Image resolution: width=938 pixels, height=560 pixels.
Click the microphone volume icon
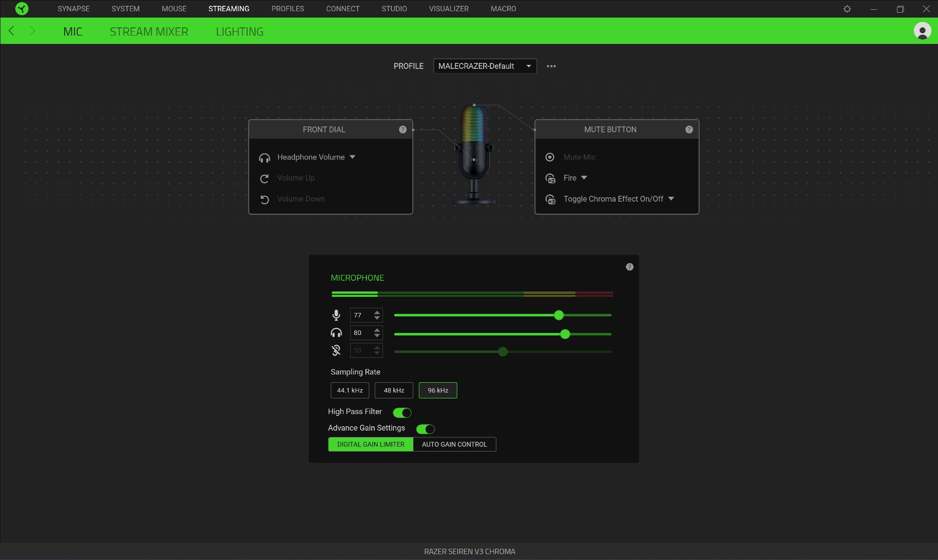click(x=336, y=315)
